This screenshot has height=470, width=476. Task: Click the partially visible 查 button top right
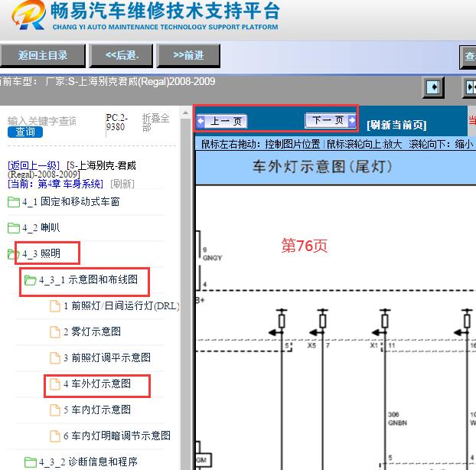click(468, 57)
